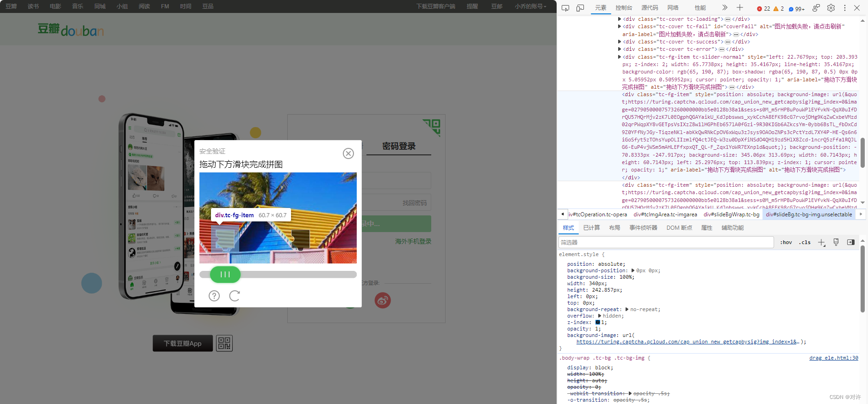The height and width of the screenshot is (404, 868).
Task: Select the div#slideBg.tc-bg-img.unselectable breadcrumb
Action: click(x=809, y=214)
